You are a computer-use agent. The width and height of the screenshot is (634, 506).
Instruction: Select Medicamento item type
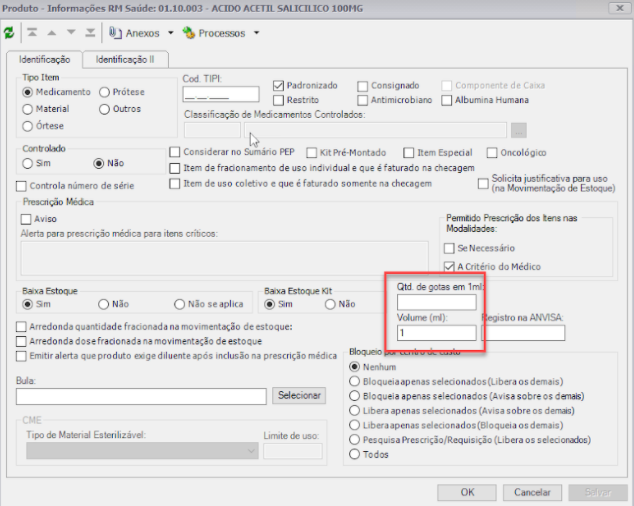(x=27, y=92)
